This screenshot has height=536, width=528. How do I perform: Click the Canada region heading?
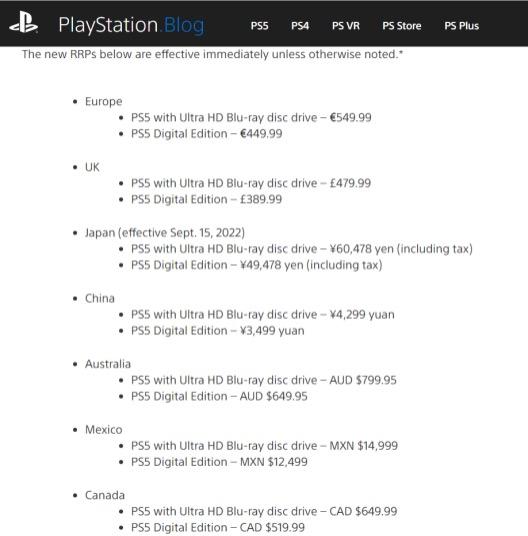pyautogui.click(x=105, y=495)
